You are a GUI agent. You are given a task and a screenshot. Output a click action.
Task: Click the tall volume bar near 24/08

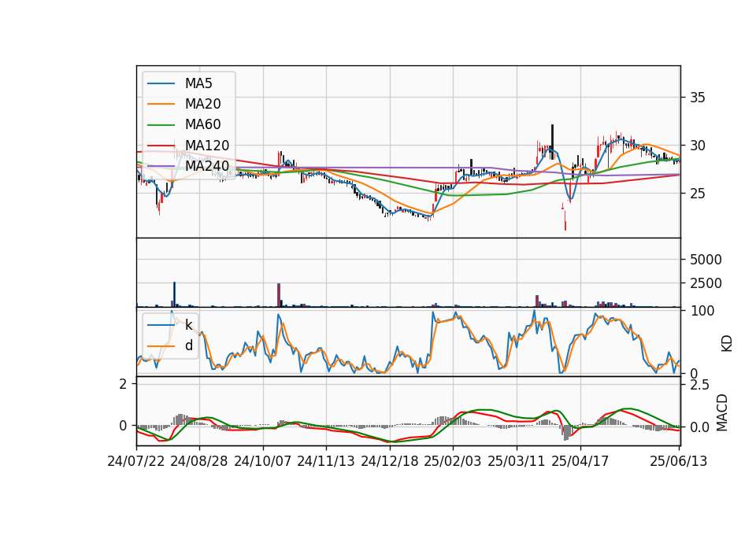click(175, 294)
